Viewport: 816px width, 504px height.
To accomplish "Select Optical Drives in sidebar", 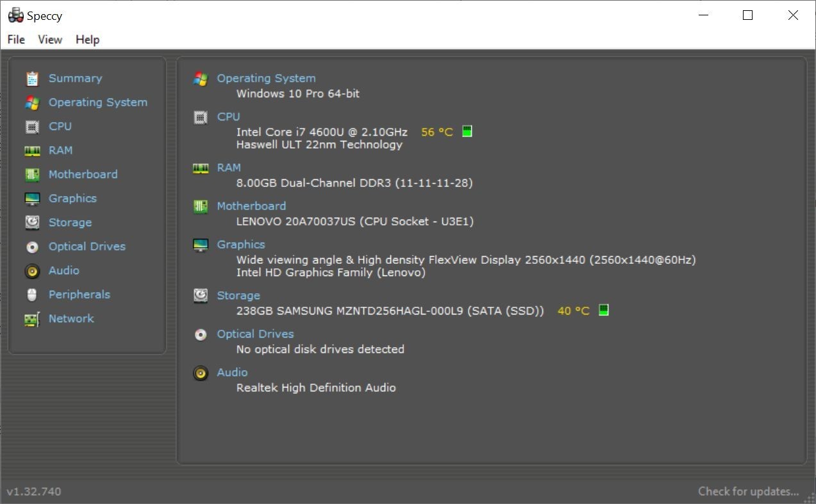I will tap(87, 247).
